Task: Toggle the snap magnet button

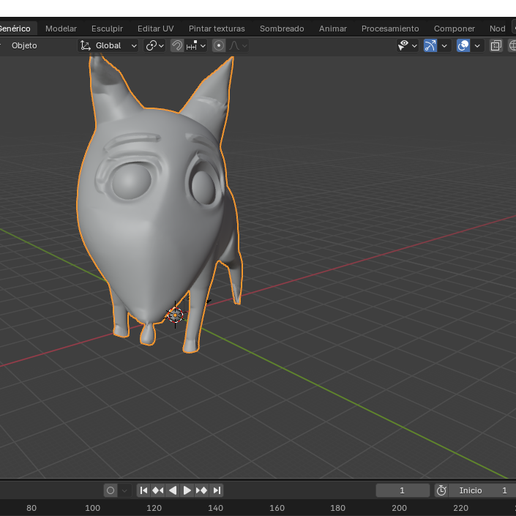Action: click(177, 45)
